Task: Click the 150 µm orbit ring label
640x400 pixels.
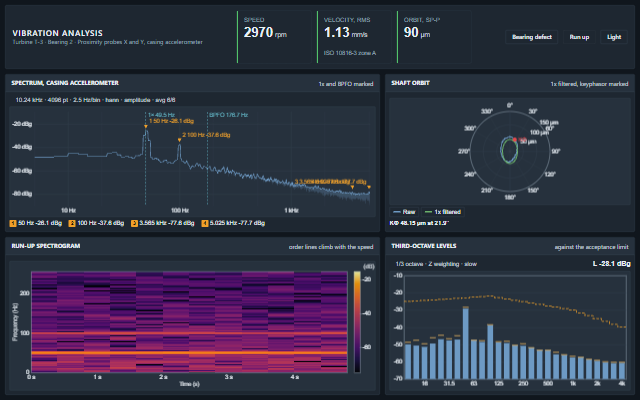Action: pyautogui.click(x=549, y=122)
